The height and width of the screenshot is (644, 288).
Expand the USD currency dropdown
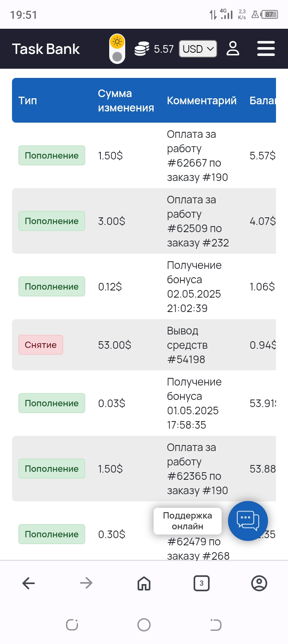pos(198,49)
